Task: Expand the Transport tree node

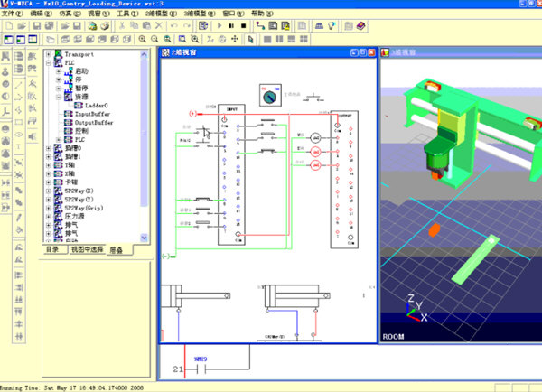Action: point(48,54)
